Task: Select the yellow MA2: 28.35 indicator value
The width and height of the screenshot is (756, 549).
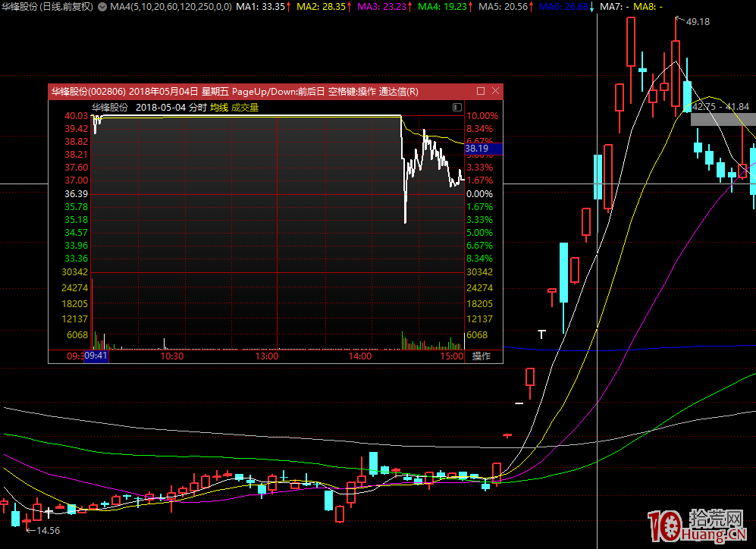Action: pyautogui.click(x=324, y=7)
